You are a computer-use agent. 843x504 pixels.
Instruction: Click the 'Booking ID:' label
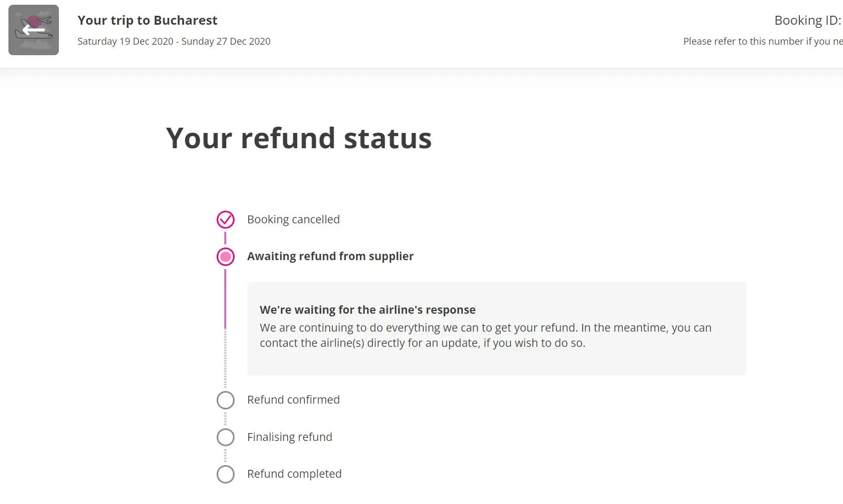(807, 20)
